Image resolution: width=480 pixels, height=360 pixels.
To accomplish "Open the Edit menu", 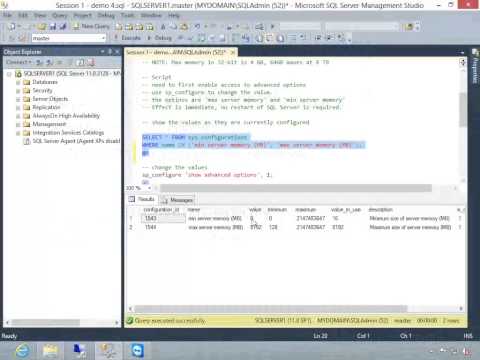I will [x=23, y=15].
